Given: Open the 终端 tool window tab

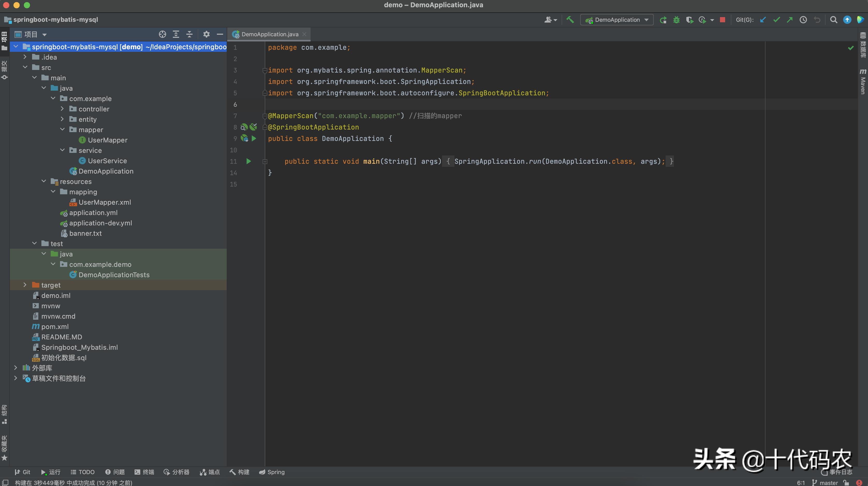Looking at the screenshot, I should [x=144, y=472].
